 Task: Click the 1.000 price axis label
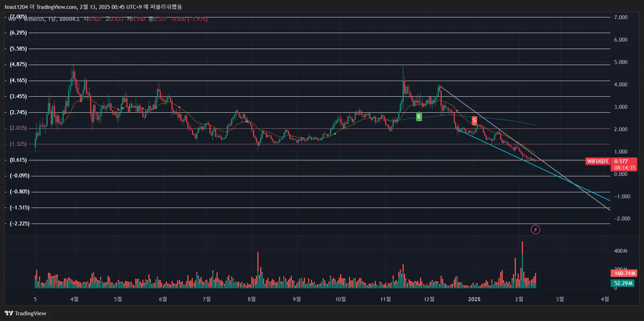point(621,152)
